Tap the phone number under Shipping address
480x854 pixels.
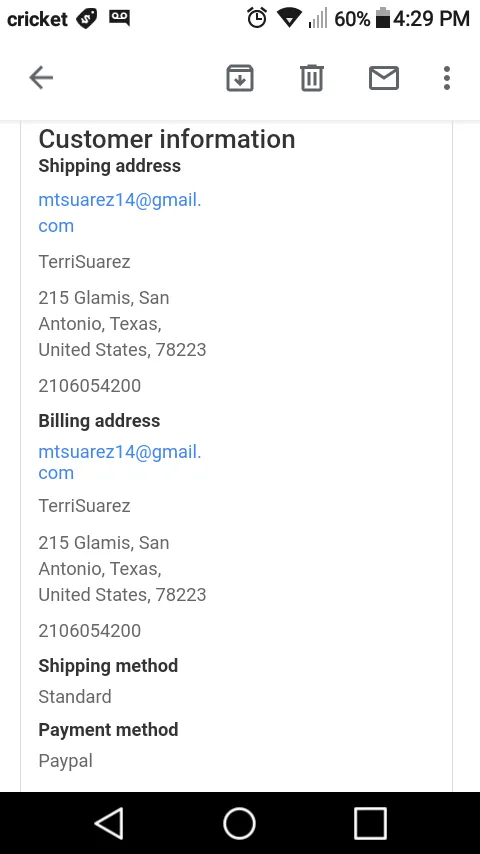(x=89, y=386)
